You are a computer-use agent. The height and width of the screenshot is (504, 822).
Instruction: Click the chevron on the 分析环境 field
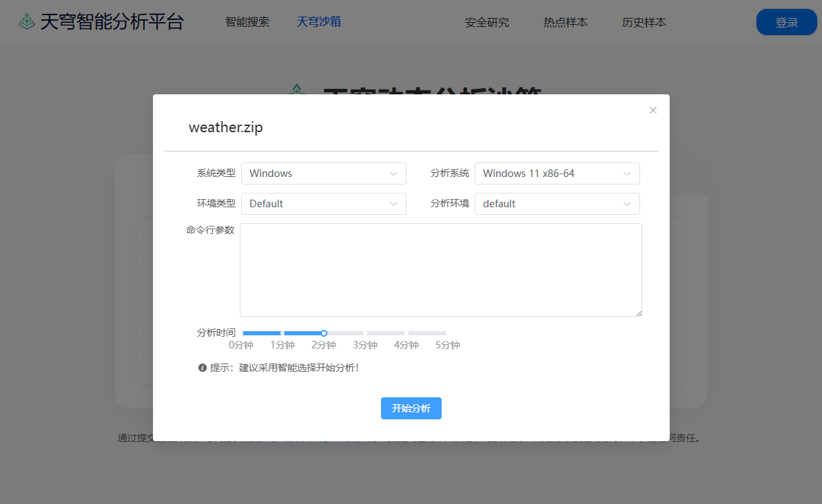coord(626,204)
